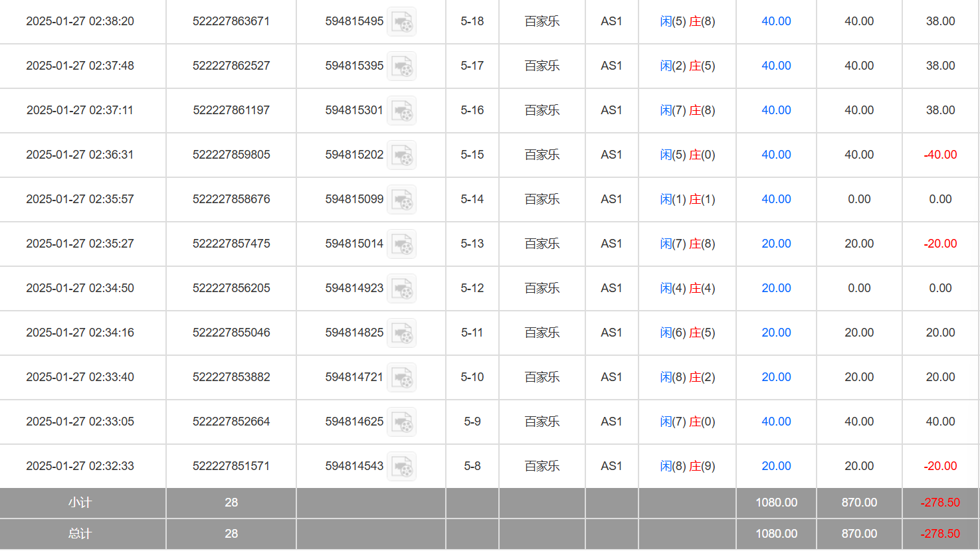Open video replay icon for round 594815395
This screenshot has width=980, height=559.
401,66
